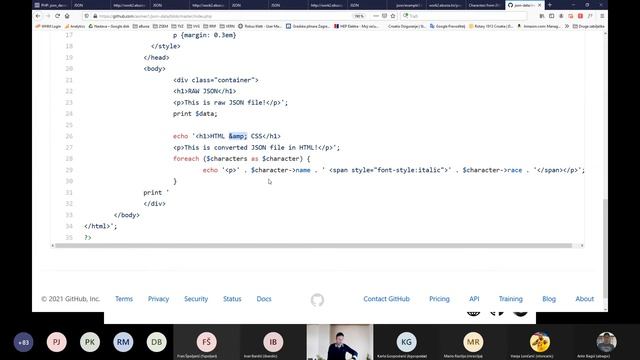The image size is (640, 360).
Task: Click the code view horizontal scrollbar
Action: 313,246
